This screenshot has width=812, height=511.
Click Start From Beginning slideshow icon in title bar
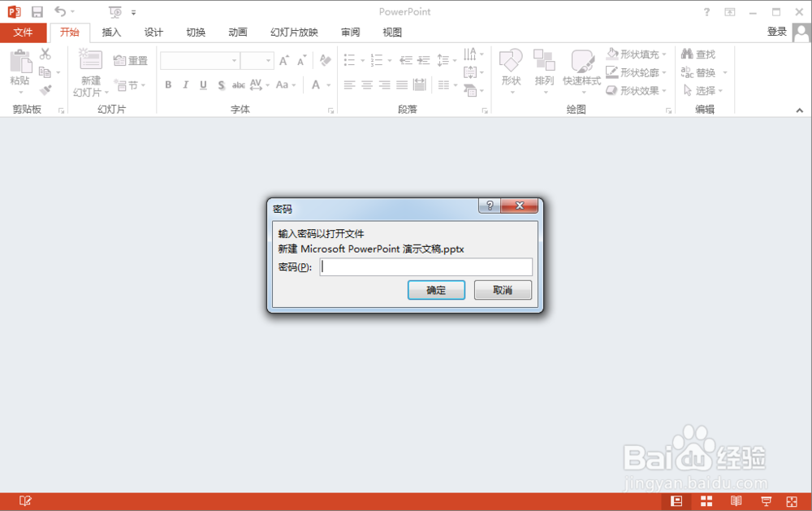[x=115, y=12]
